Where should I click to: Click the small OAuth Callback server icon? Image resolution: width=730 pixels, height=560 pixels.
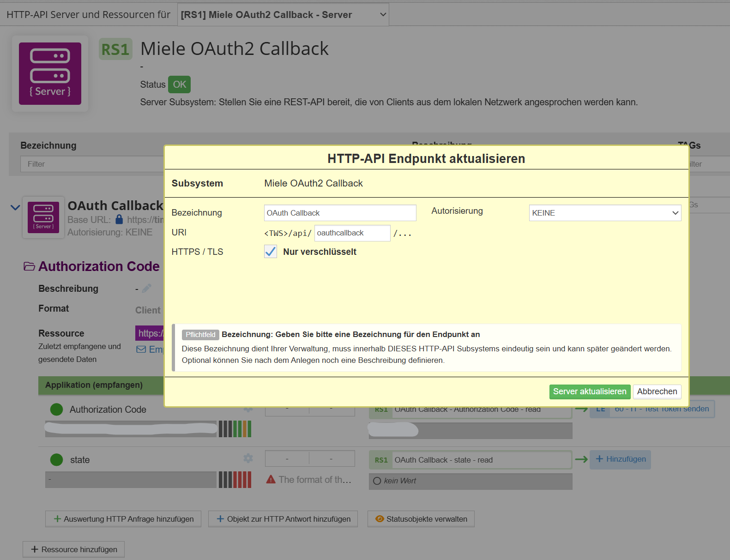click(x=43, y=217)
